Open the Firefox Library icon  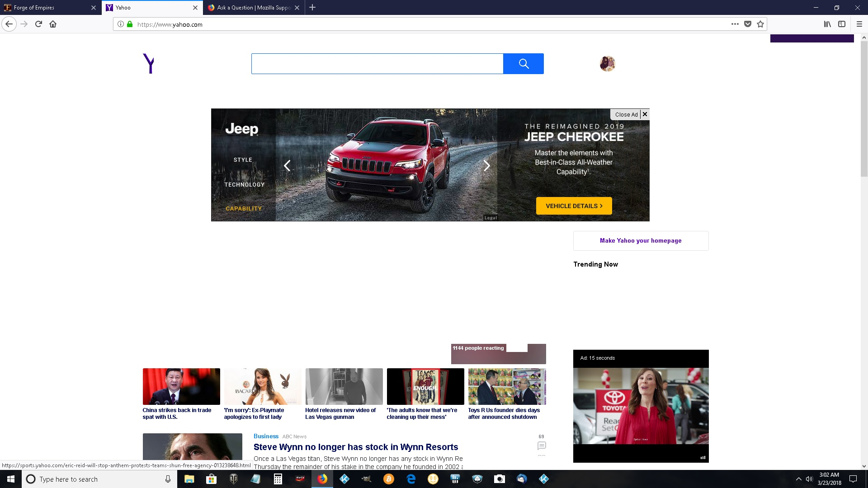coord(827,24)
